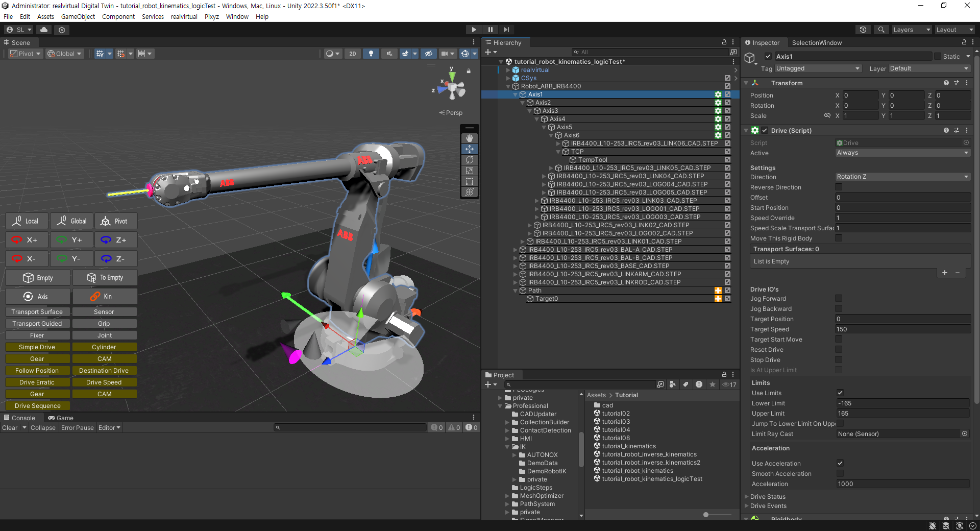Open the Global handle rotation dropdown

[64, 54]
